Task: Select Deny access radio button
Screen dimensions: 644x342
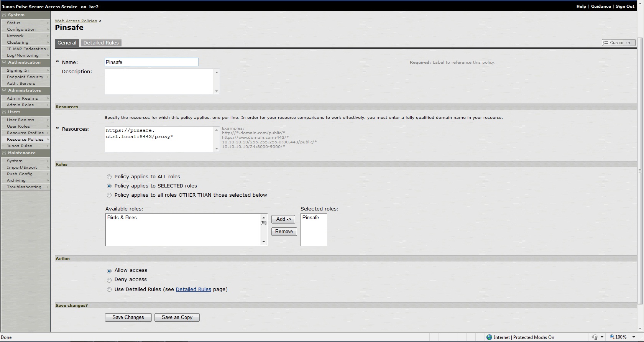Action: (109, 280)
